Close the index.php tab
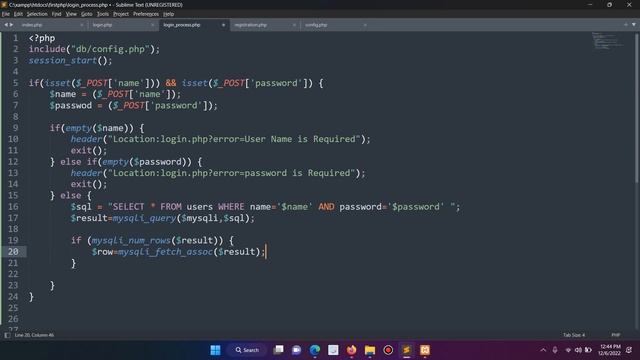The height and width of the screenshot is (360, 640). [x=82, y=25]
